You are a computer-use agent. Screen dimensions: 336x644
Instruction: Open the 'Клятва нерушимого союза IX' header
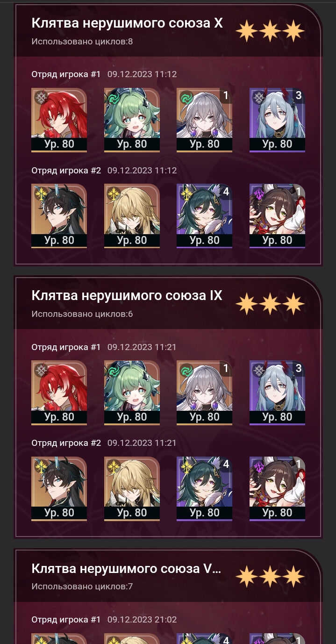coord(127,295)
